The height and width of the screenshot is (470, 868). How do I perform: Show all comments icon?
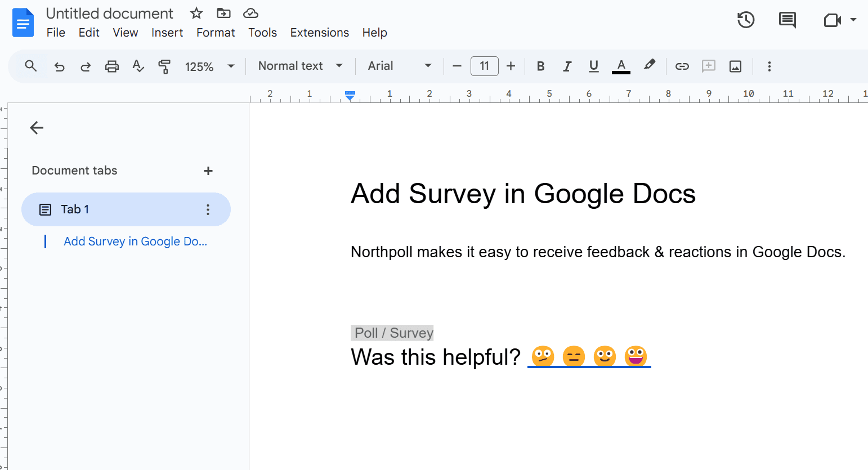click(x=787, y=20)
